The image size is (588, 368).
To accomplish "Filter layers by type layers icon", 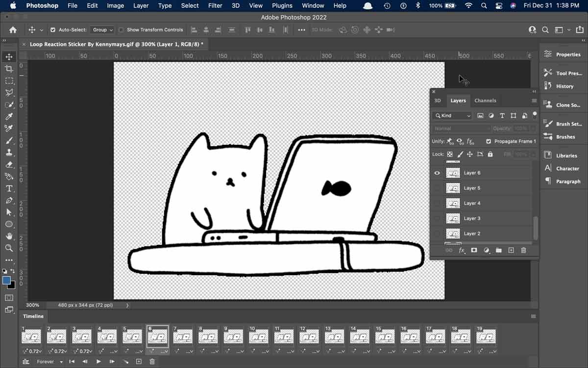I will coord(502,116).
